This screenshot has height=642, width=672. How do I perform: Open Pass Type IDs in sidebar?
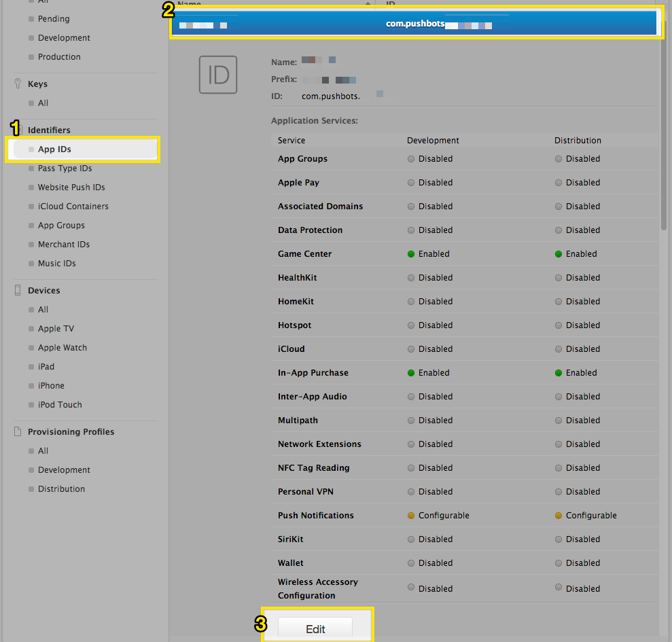[65, 168]
